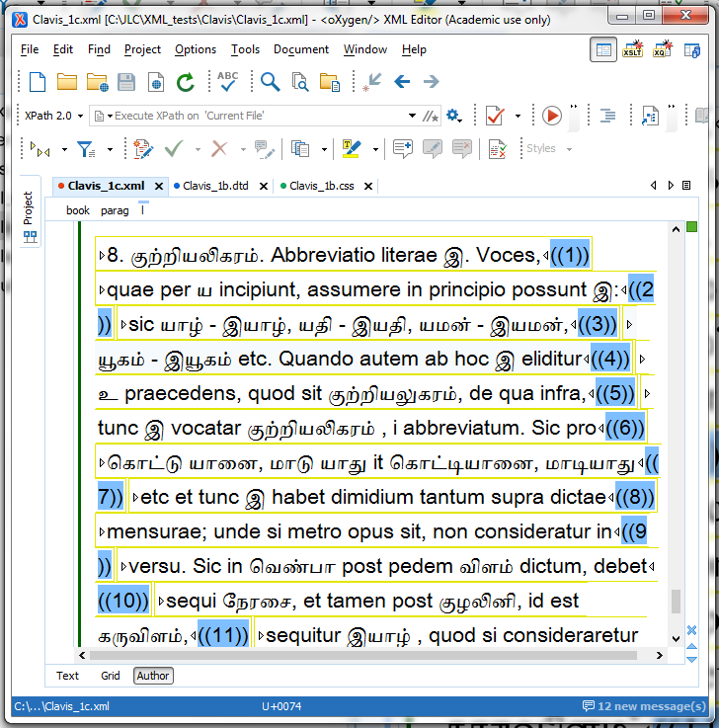This screenshot has width=719, height=728.
Task: Add a comment with speech-bubble plus icon
Action: click(x=402, y=149)
